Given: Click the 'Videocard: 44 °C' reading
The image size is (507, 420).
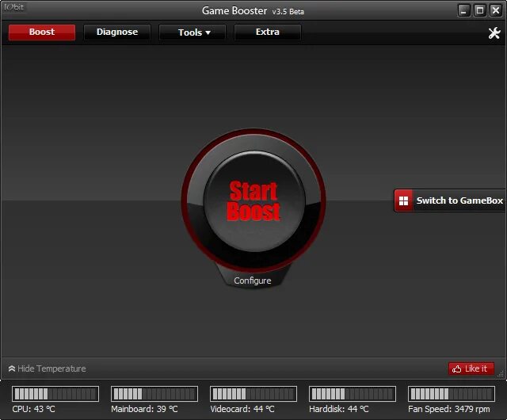Looking at the screenshot, I should click(x=242, y=409).
